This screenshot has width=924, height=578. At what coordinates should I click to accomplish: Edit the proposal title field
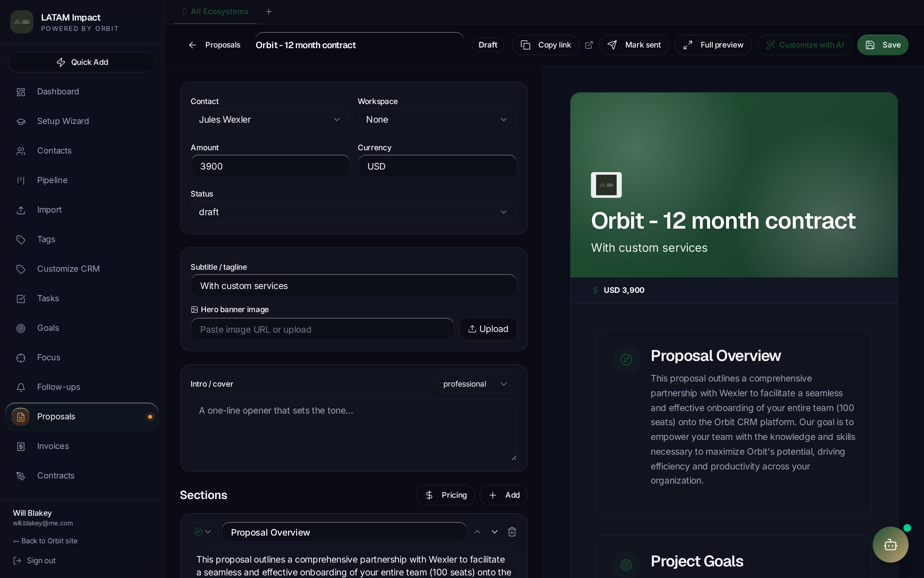[359, 45]
